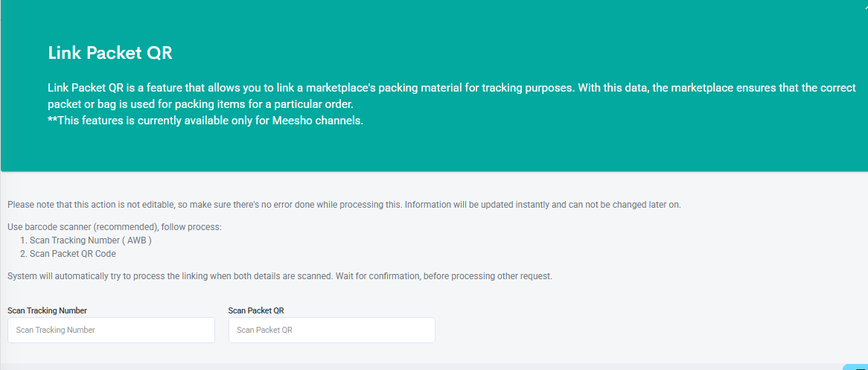
Task: Open the blue chat widget bubble
Action: point(856,367)
